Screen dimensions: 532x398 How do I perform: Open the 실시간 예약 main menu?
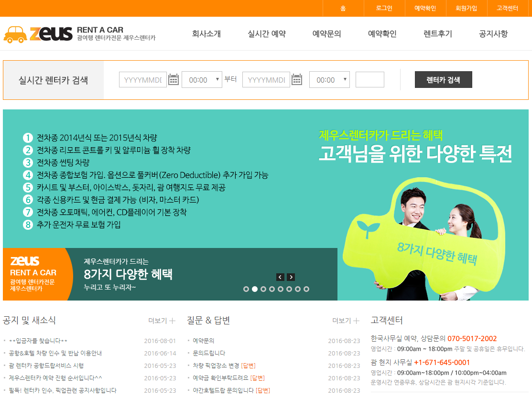pyautogui.click(x=267, y=33)
